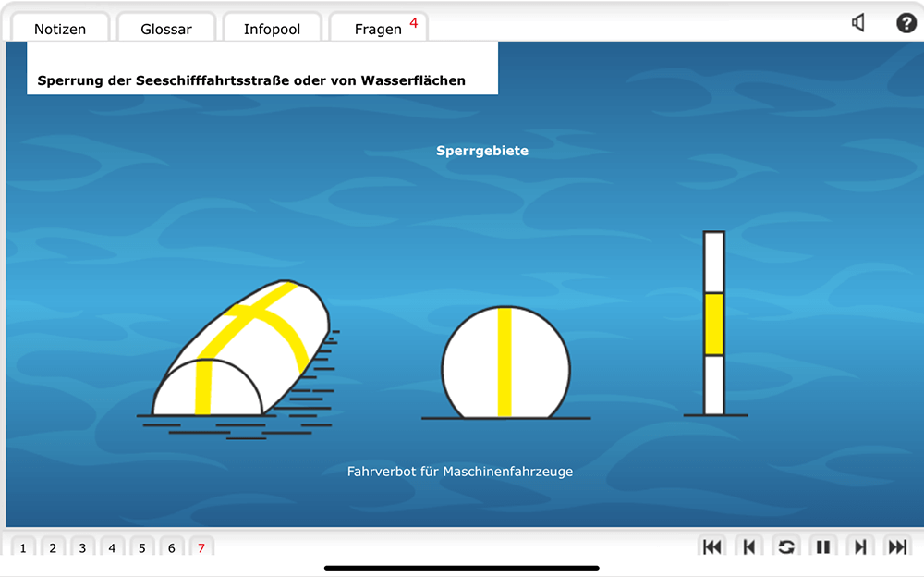Jump to page 3

[82, 548]
